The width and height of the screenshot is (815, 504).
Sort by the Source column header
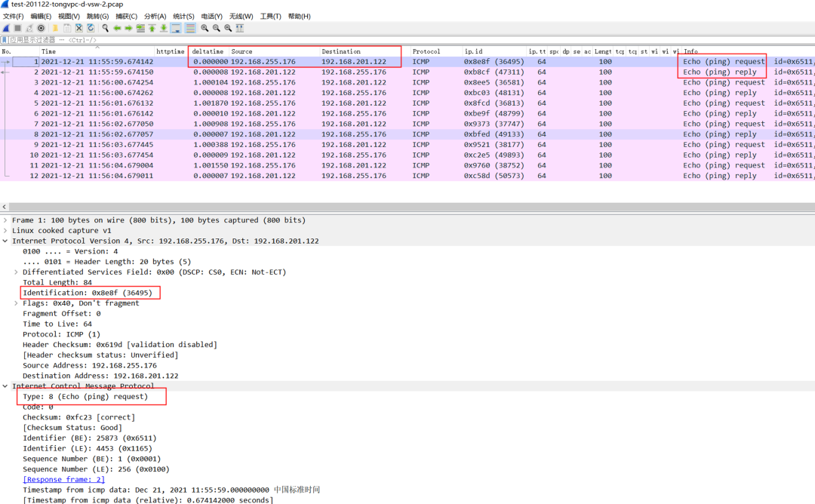(275, 51)
